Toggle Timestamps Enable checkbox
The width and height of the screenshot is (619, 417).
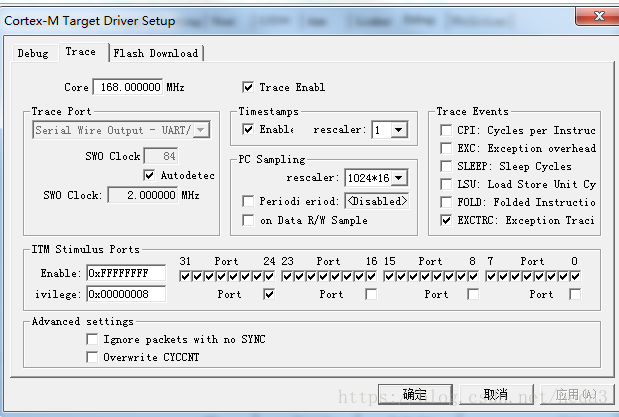coord(248,130)
